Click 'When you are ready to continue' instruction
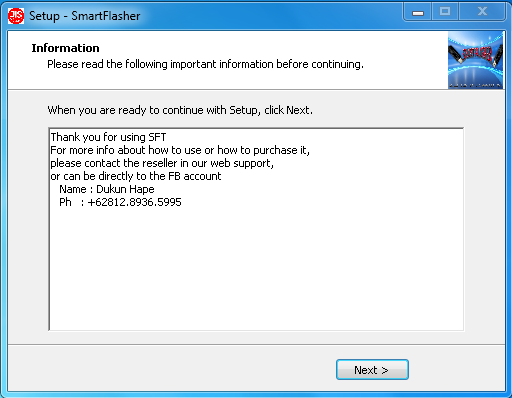Image resolution: width=512 pixels, height=398 pixels. coord(180,110)
